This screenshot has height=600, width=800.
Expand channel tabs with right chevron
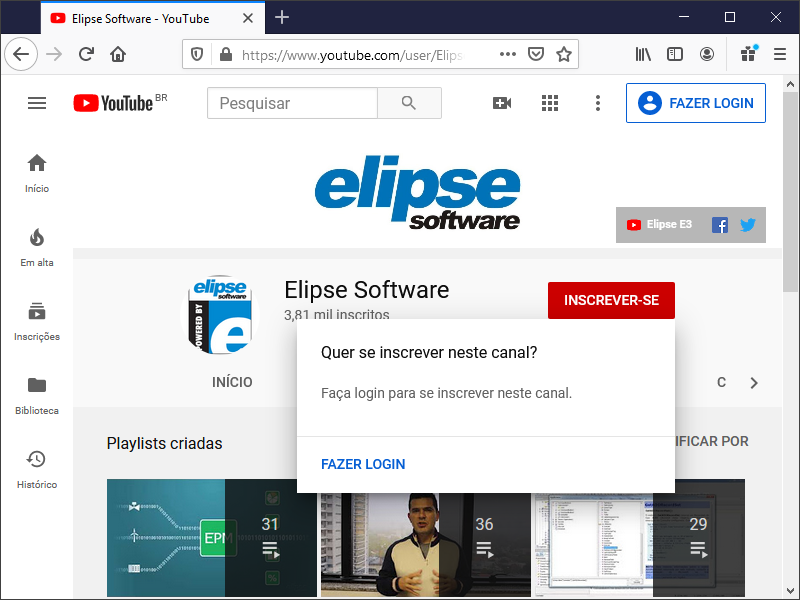click(754, 382)
